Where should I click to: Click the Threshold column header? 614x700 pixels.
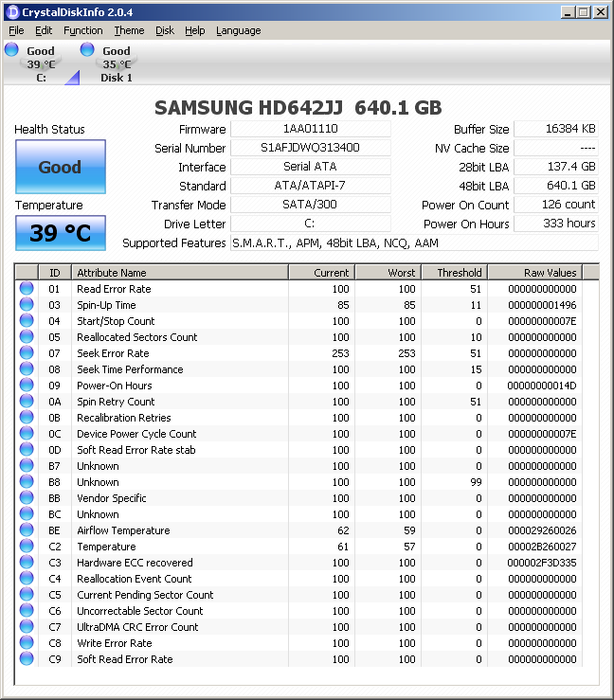tap(455, 272)
